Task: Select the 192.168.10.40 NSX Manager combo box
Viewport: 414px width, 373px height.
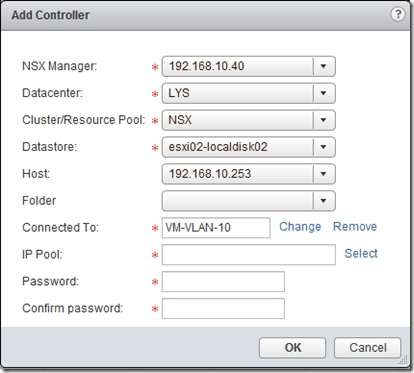Action: tap(248, 66)
